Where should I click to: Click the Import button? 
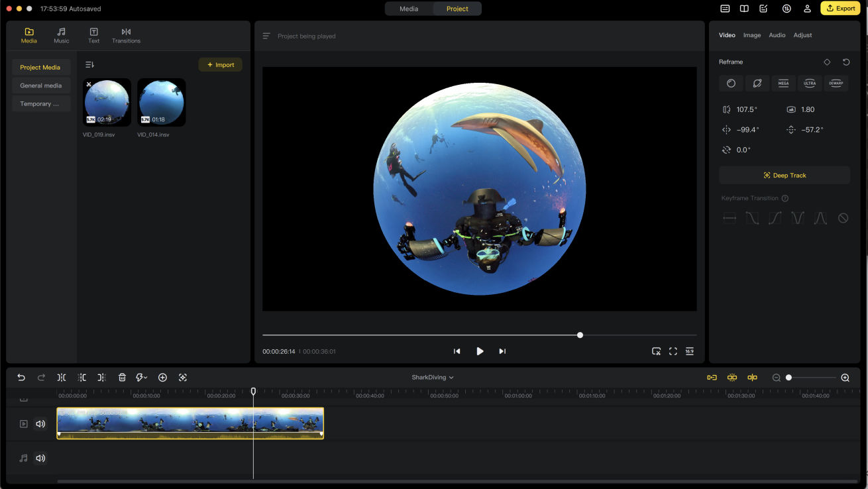point(221,65)
